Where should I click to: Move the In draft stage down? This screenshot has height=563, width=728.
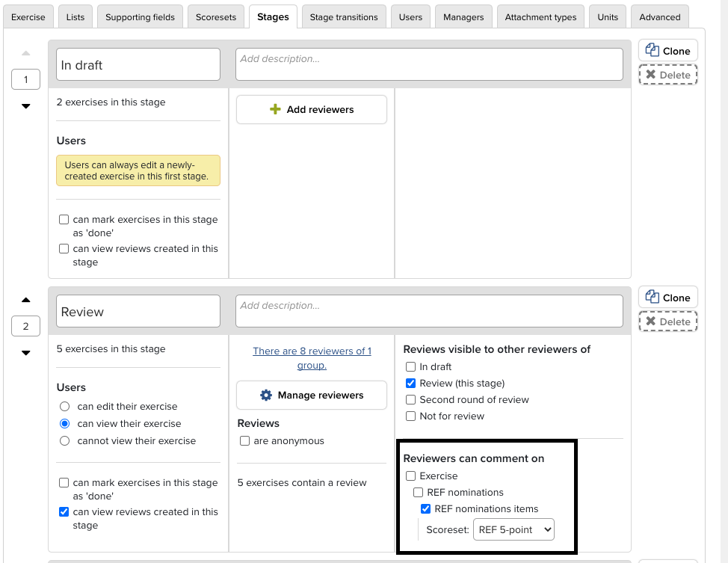(x=26, y=106)
